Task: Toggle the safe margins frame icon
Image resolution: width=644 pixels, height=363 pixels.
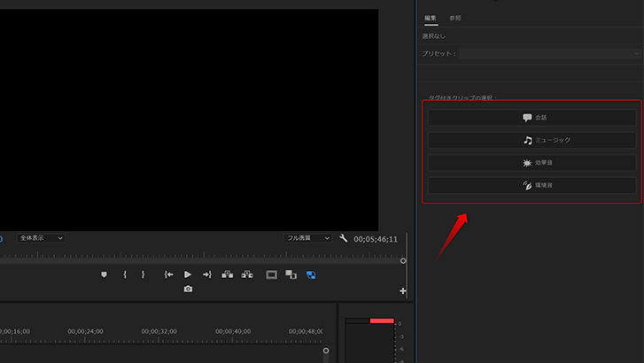Action: pyautogui.click(x=271, y=274)
